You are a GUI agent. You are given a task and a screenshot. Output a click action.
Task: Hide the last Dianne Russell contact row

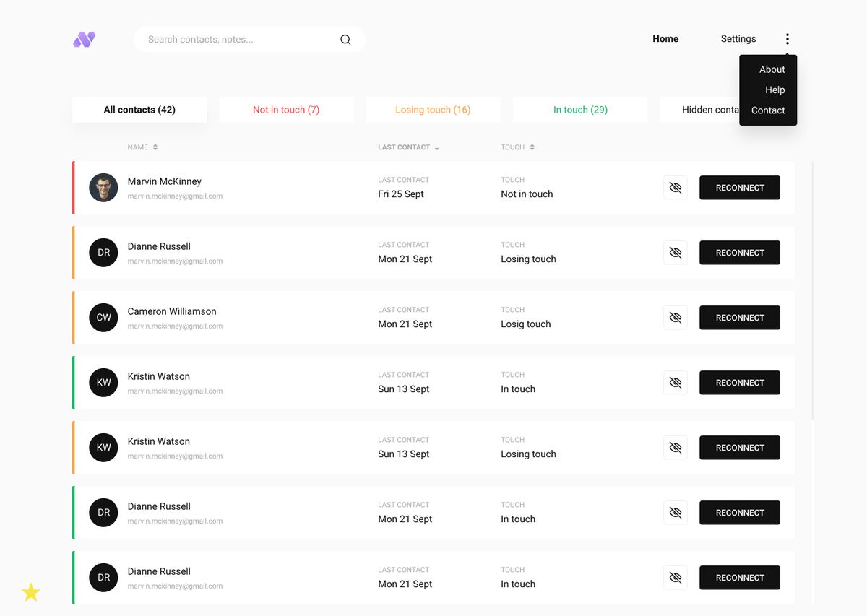coord(675,577)
